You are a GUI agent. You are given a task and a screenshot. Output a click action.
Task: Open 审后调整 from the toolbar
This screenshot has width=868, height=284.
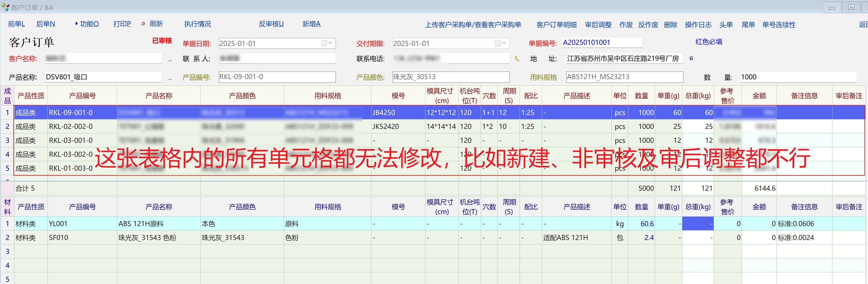tap(598, 25)
